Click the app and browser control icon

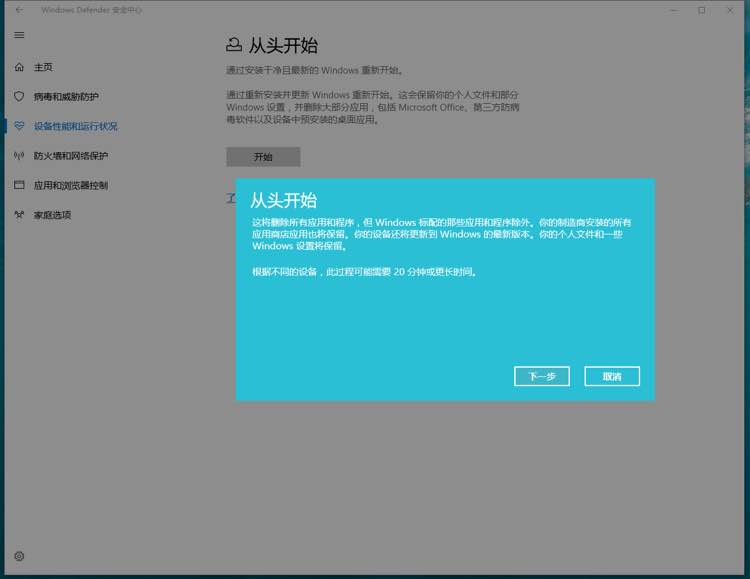pos(19,185)
